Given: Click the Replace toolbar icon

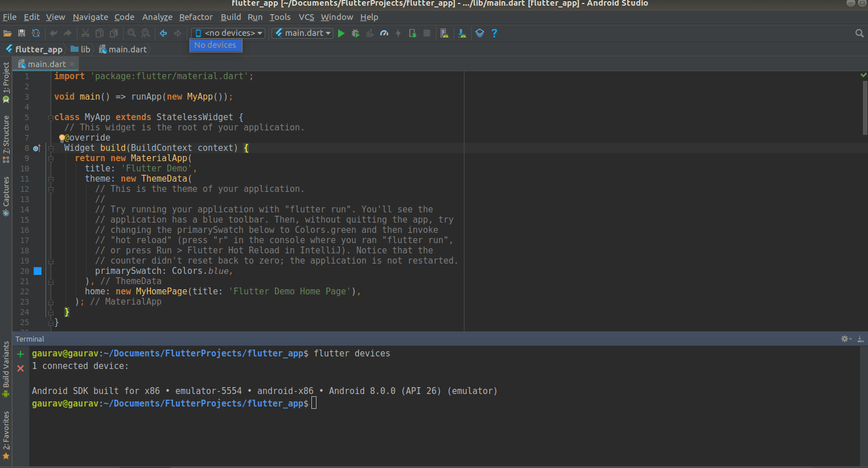Looking at the screenshot, I should click(x=146, y=33).
